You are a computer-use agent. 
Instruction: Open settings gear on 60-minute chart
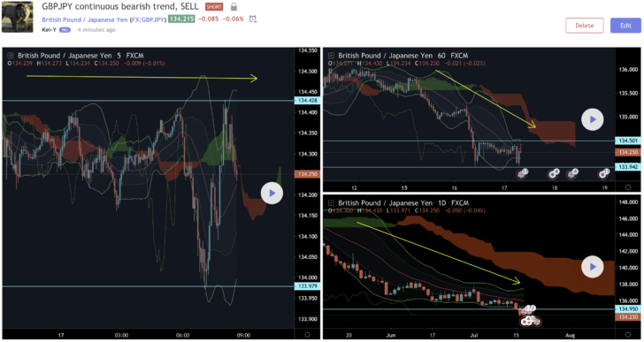[x=628, y=187]
